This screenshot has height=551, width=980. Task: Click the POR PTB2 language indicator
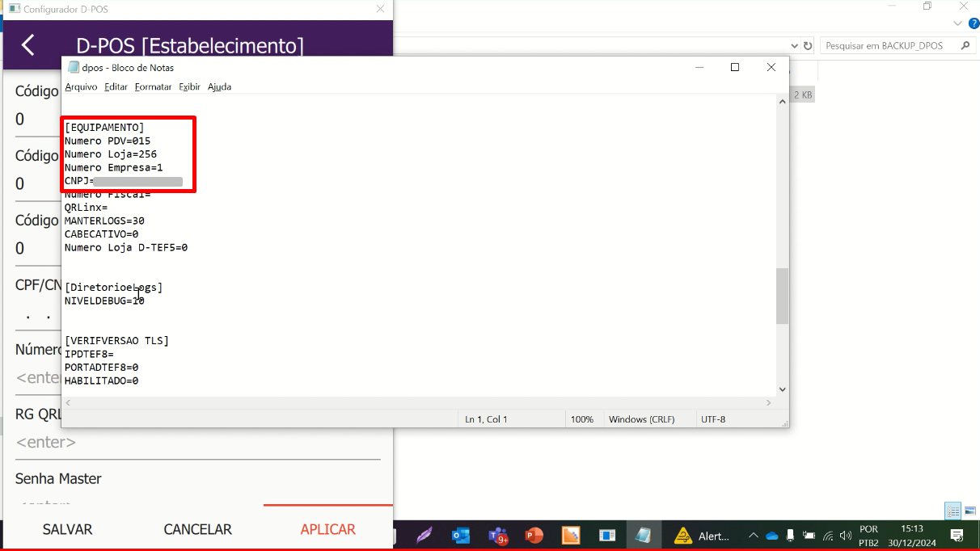[x=869, y=536]
